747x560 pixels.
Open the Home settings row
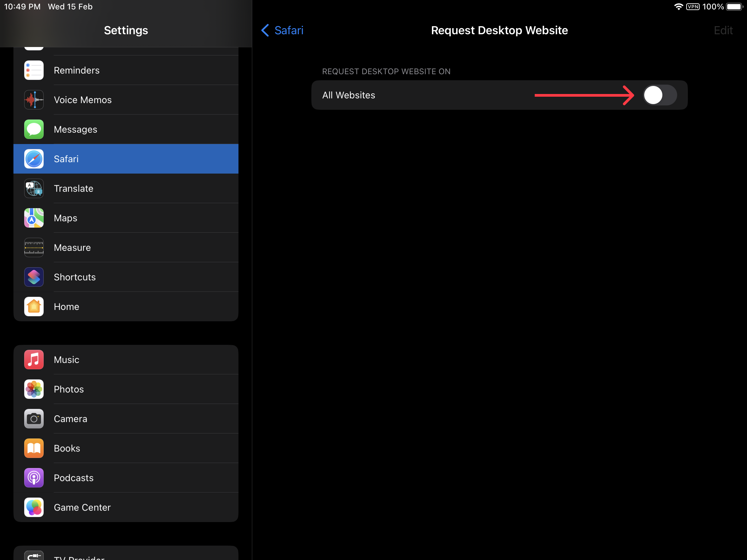pos(126,307)
